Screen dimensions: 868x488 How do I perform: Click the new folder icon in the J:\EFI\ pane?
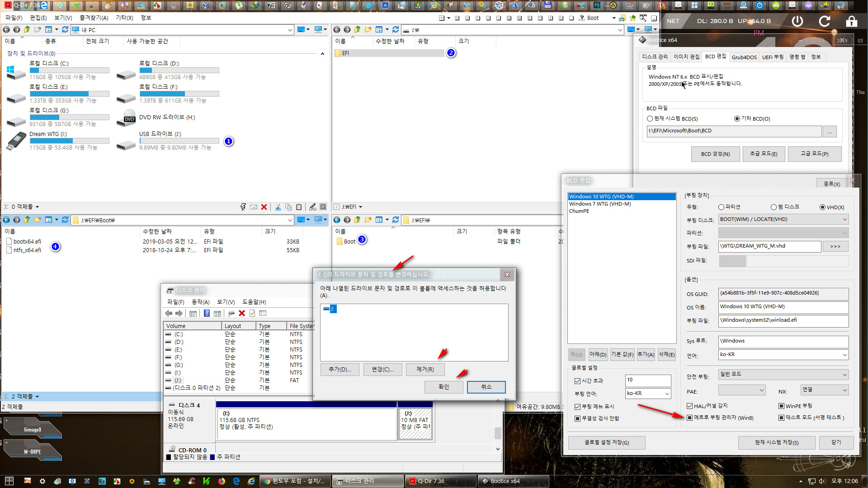[x=368, y=220]
